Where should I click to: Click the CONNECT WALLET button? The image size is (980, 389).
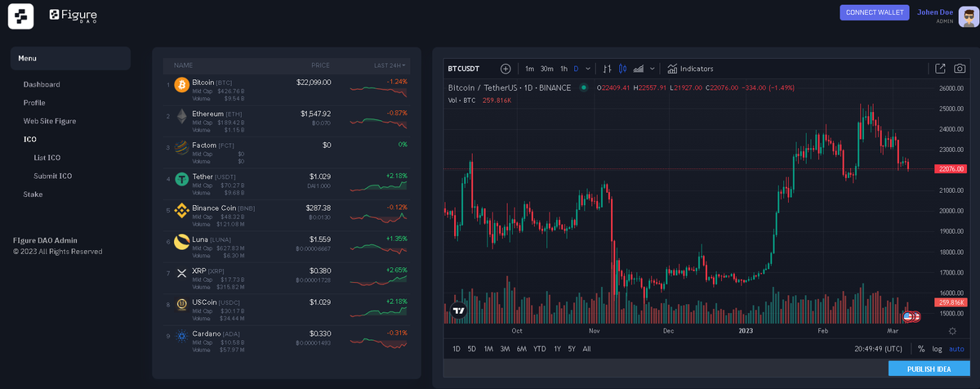(874, 12)
